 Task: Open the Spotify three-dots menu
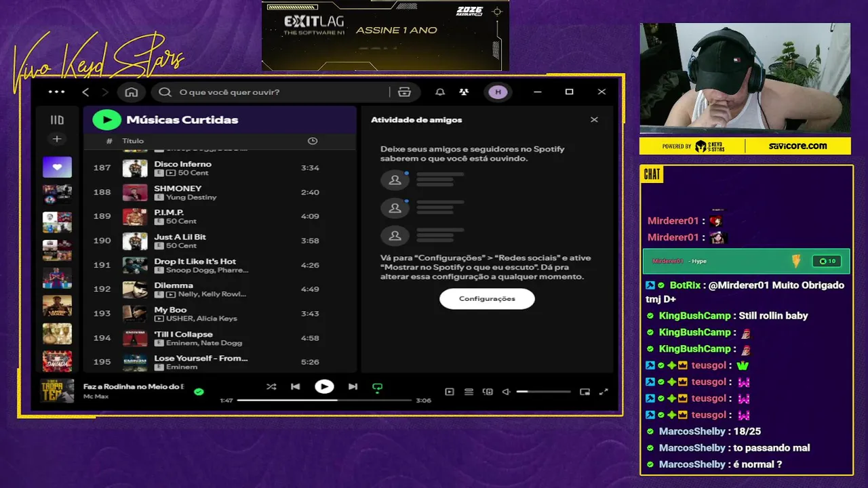pyautogui.click(x=57, y=92)
